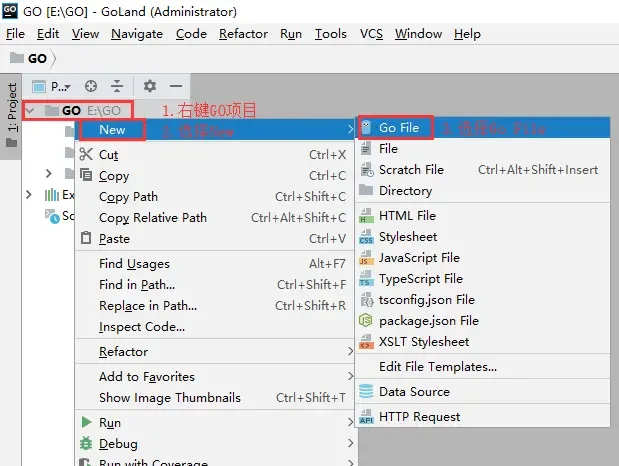This screenshot has width=619, height=466.
Task: Click the Copy pages icon
Action: 86,175
